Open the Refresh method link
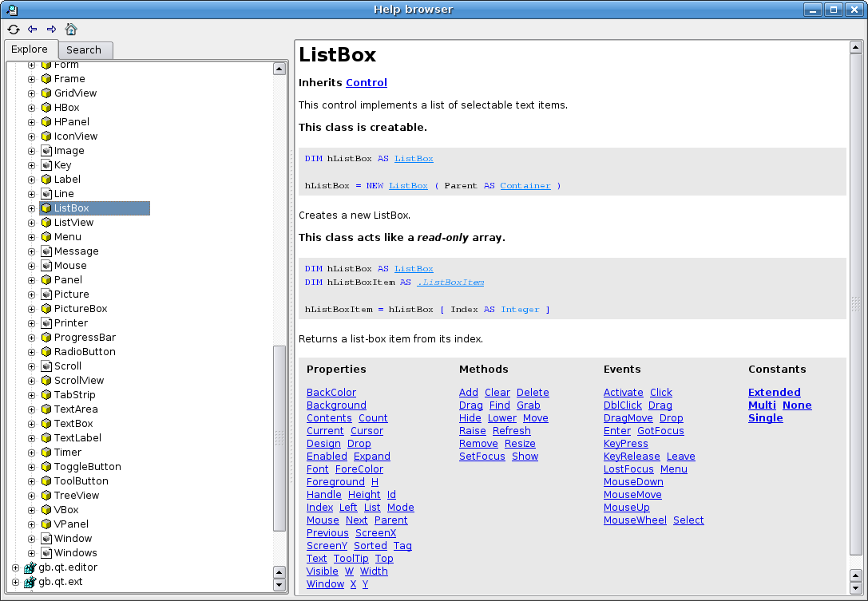The height and width of the screenshot is (601, 868). tap(512, 431)
